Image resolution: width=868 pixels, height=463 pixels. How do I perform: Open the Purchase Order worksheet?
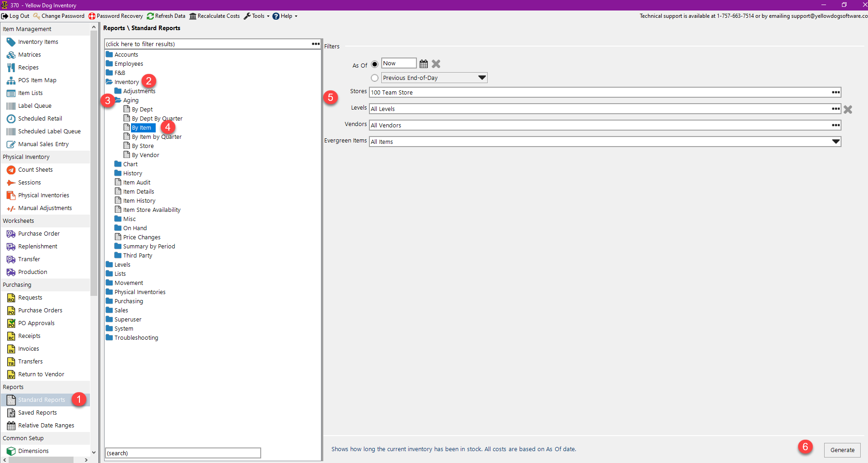(x=39, y=234)
